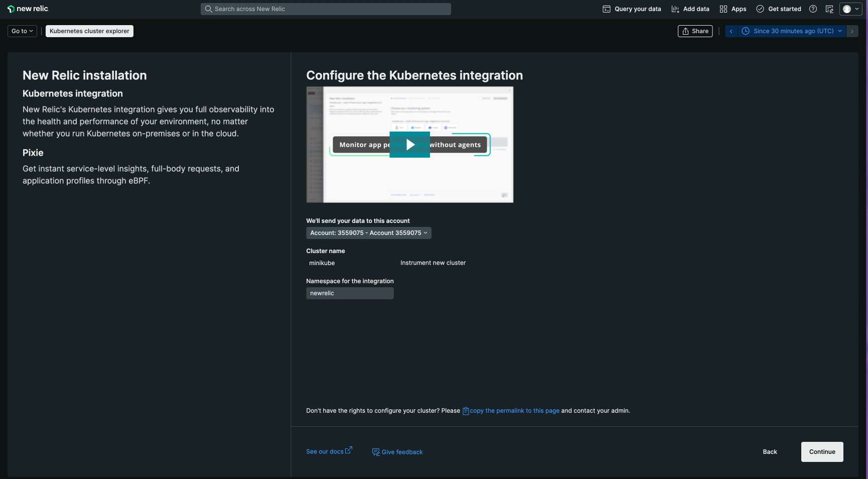Click the Share button
This screenshot has height=479, width=868.
(695, 31)
